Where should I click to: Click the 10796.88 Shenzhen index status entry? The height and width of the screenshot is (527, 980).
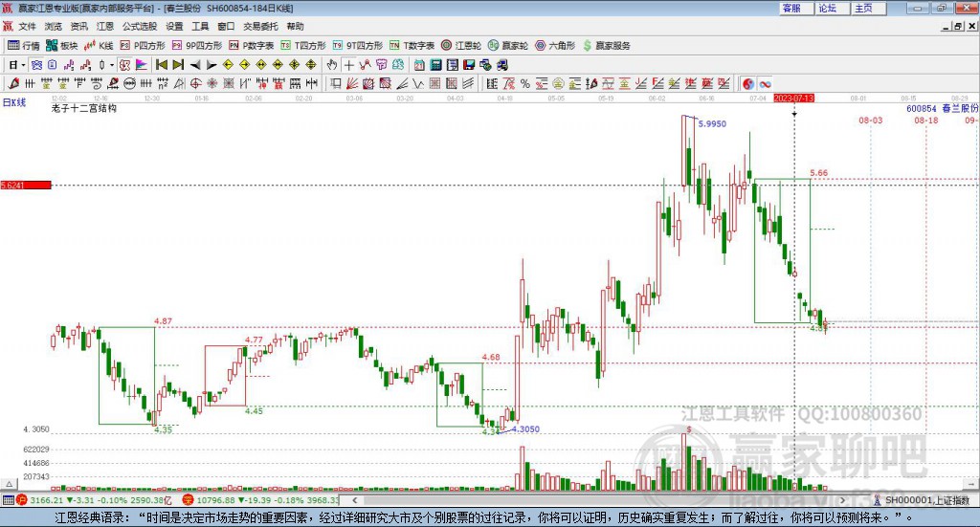point(260,500)
